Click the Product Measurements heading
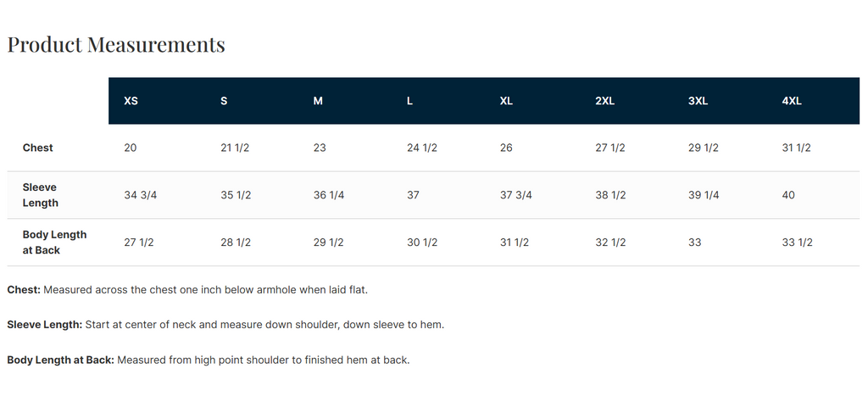 116,44
